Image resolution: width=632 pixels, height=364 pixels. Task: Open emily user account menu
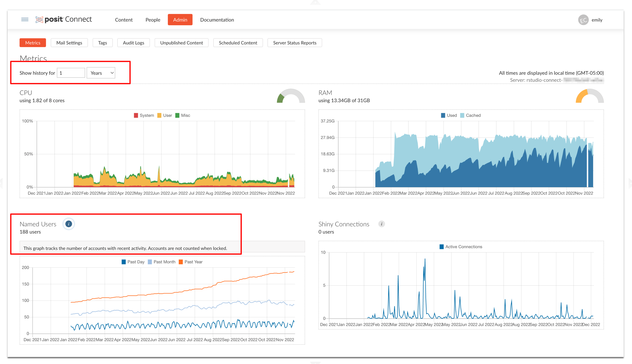(597, 20)
